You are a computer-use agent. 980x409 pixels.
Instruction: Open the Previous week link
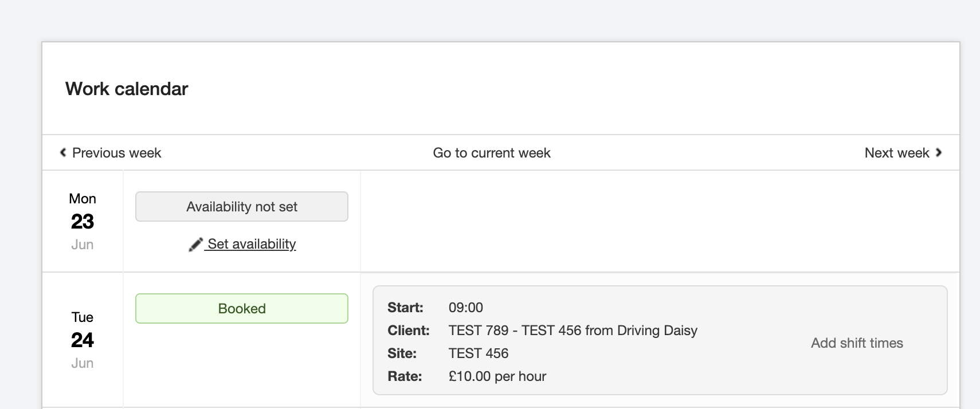point(116,153)
